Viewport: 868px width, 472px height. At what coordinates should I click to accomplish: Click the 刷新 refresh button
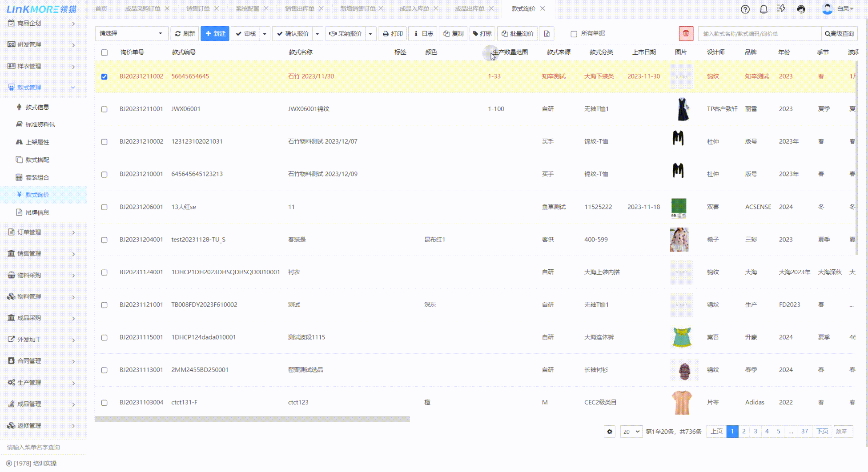coord(185,34)
